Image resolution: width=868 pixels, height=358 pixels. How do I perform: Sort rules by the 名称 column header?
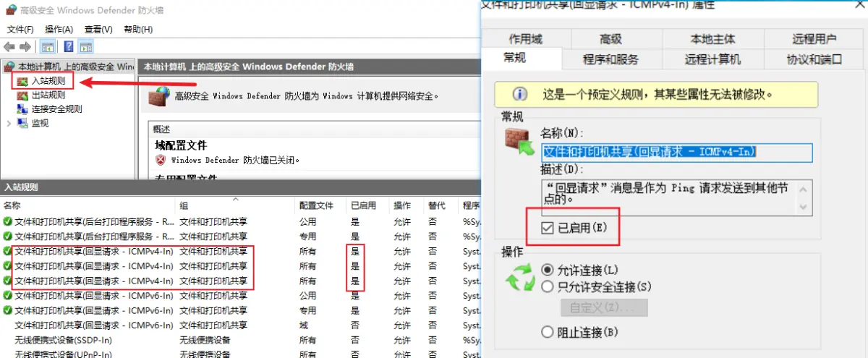click(88, 205)
